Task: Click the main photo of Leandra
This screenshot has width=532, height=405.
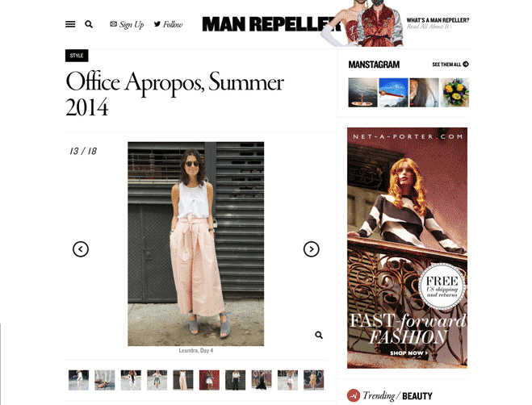Action: click(196, 244)
